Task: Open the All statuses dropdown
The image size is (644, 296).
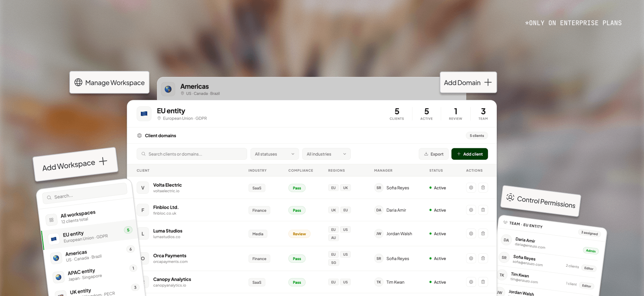Action: [275, 154]
